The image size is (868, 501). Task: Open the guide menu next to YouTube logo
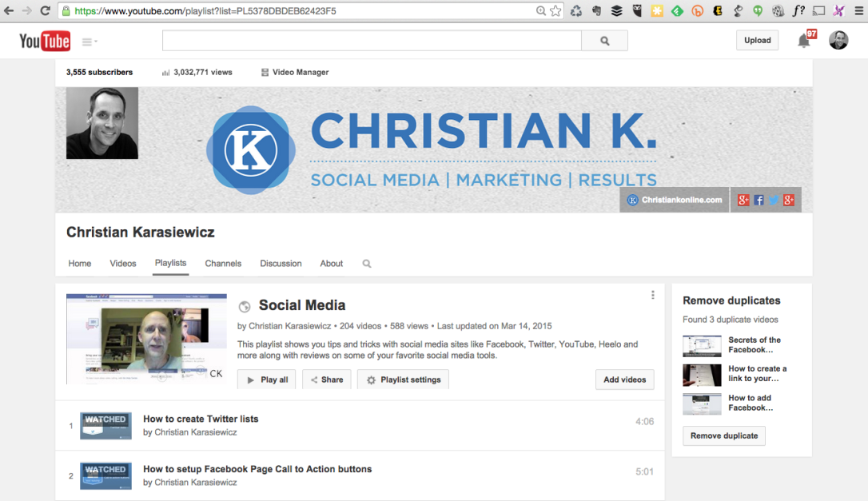coord(90,42)
